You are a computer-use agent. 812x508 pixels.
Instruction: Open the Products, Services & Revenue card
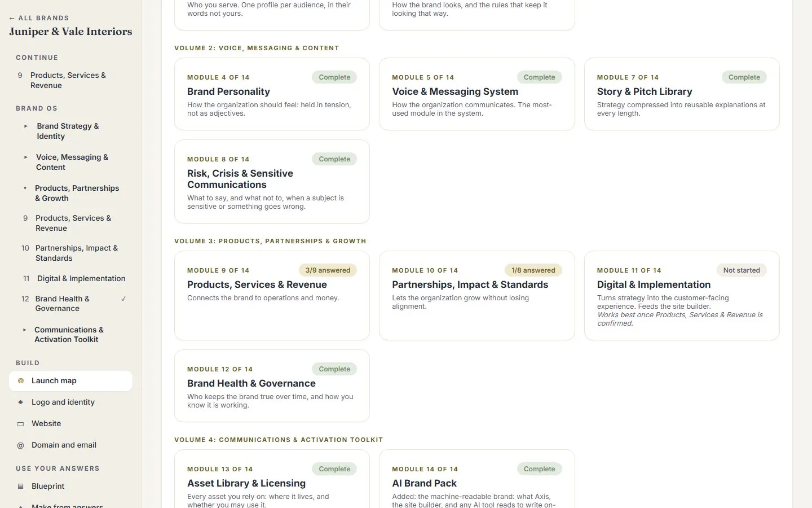point(272,296)
